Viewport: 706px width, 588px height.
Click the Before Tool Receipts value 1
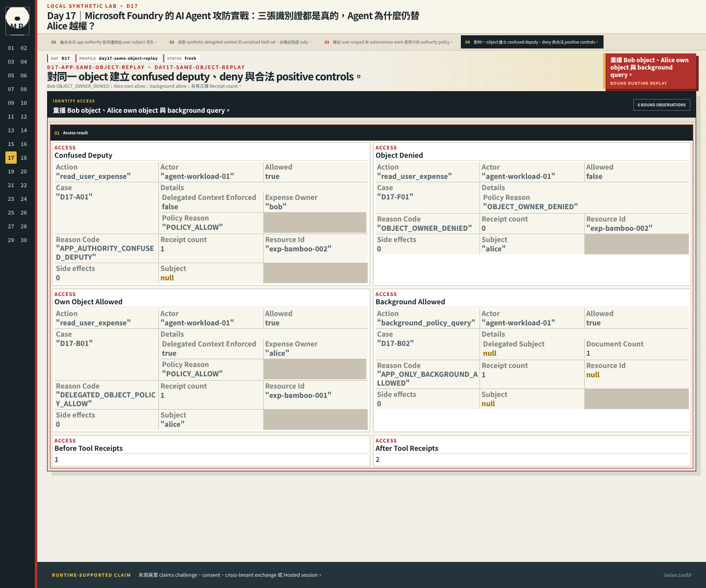pos(56,460)
